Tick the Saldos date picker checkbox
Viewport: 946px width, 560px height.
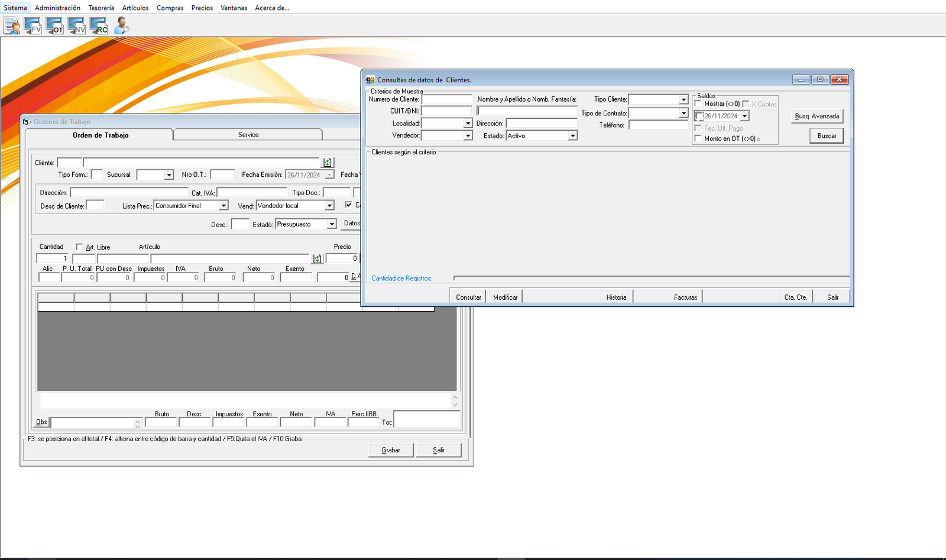point(699,116)
